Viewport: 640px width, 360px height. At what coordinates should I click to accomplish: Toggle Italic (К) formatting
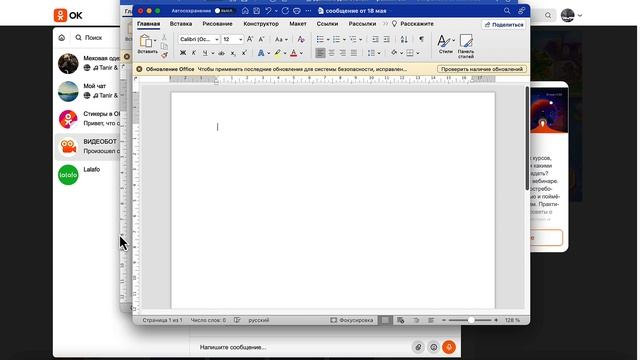[194, 53]
